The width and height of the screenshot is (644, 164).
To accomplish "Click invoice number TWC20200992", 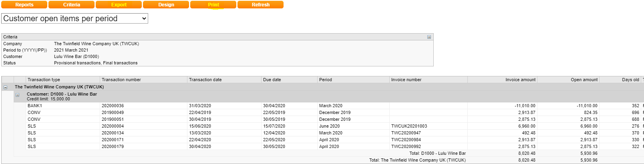I will pyautogui.click(x=406, y=146).
